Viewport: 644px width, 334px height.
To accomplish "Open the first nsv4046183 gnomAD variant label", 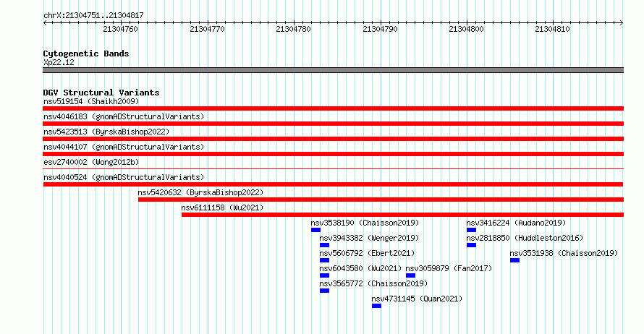I will click(x=124, y=116).
